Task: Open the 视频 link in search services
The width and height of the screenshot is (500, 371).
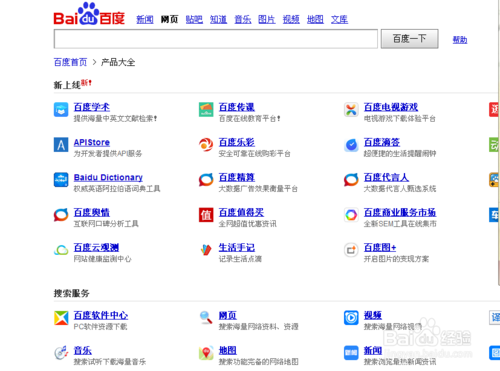Action: pyautogui.click(x=373, y=315)
